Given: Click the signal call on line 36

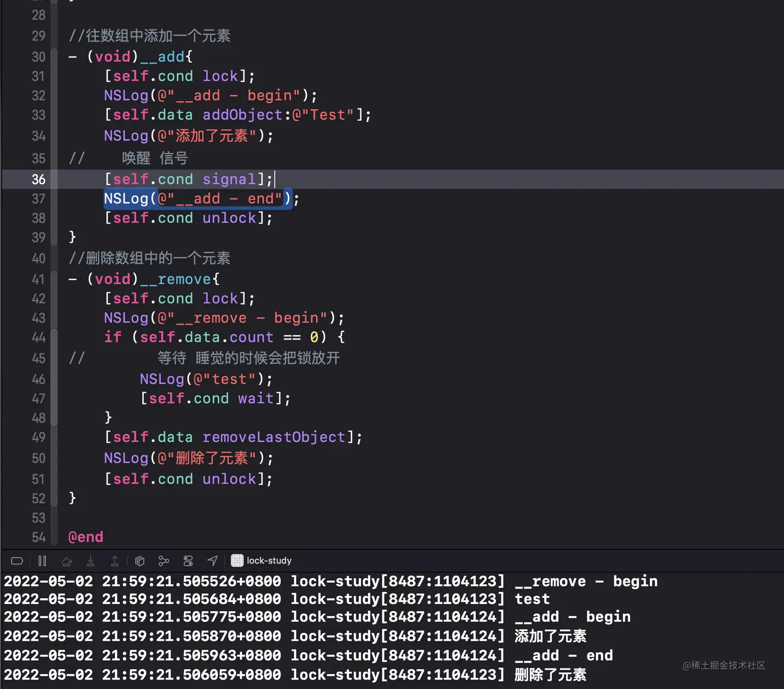Looking at the screenshot, I should click(x=229, y=179).
